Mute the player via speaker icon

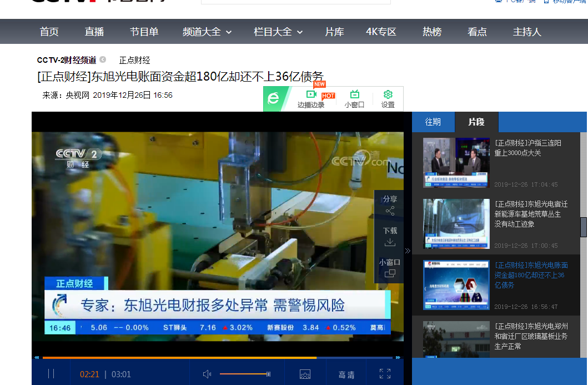207,374
